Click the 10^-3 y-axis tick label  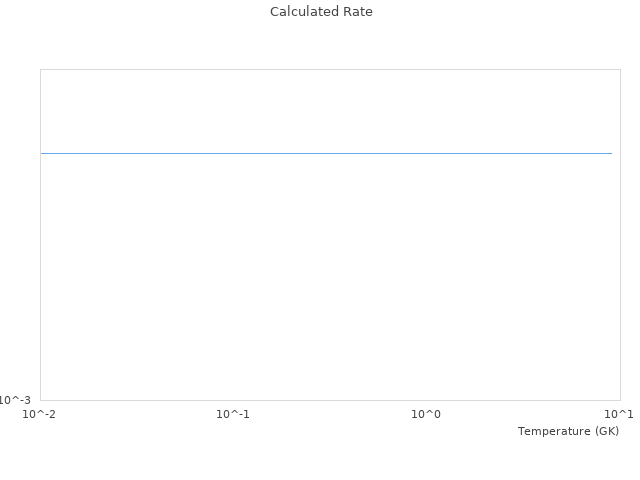[15, 400]
